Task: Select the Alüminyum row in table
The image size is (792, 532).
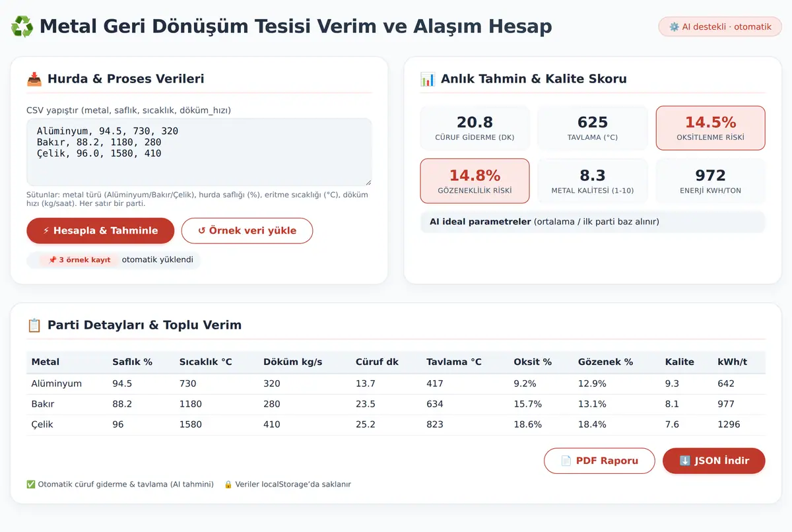Action: click(396, 383)
